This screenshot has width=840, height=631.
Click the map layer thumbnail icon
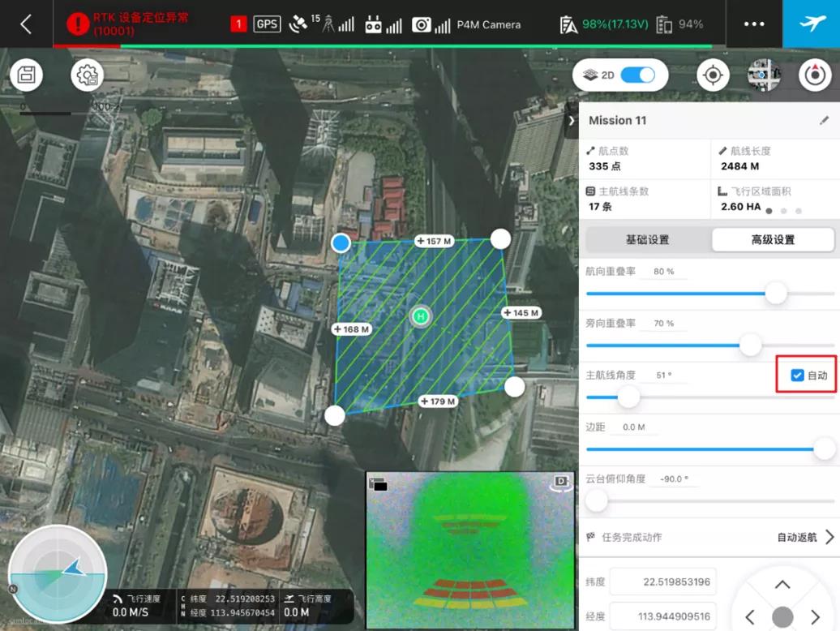(x=764, y=75)
